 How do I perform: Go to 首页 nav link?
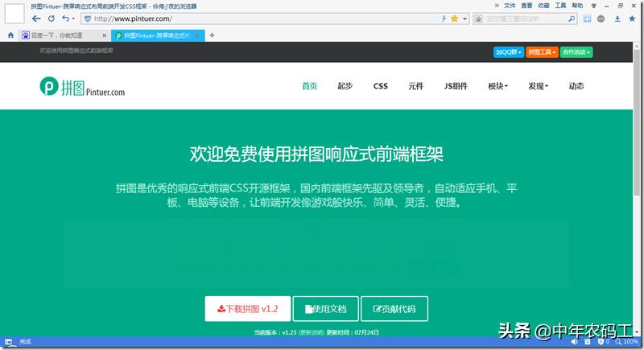[309, 86]
